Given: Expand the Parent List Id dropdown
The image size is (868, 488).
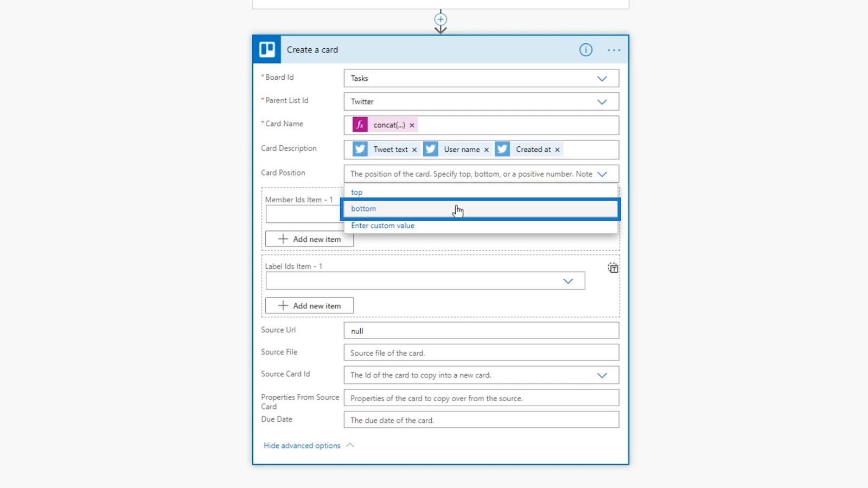Looking at the screenshot, I should click(x=602, y=102).
